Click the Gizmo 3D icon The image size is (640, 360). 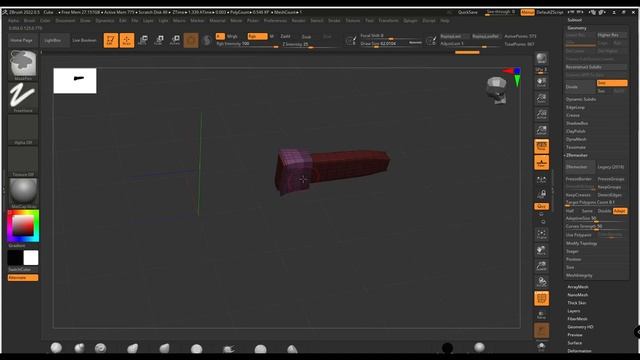click(191, 40)
